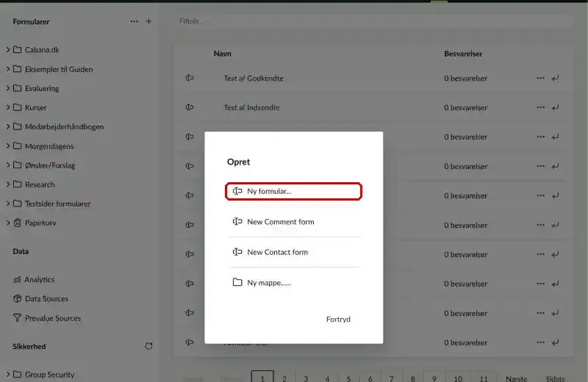Open the Kurser tree item
Viewport: 588px width, 382px height.
(35, 107)
